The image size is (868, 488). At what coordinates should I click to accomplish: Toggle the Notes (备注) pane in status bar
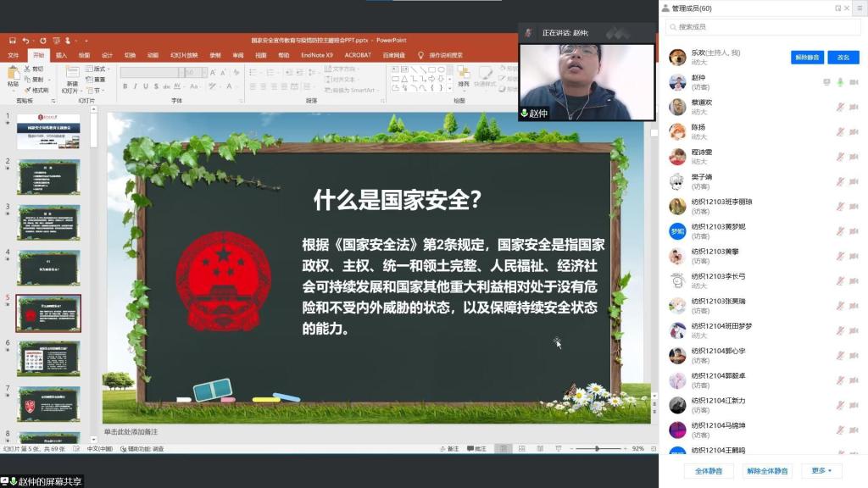pos(449,448)
